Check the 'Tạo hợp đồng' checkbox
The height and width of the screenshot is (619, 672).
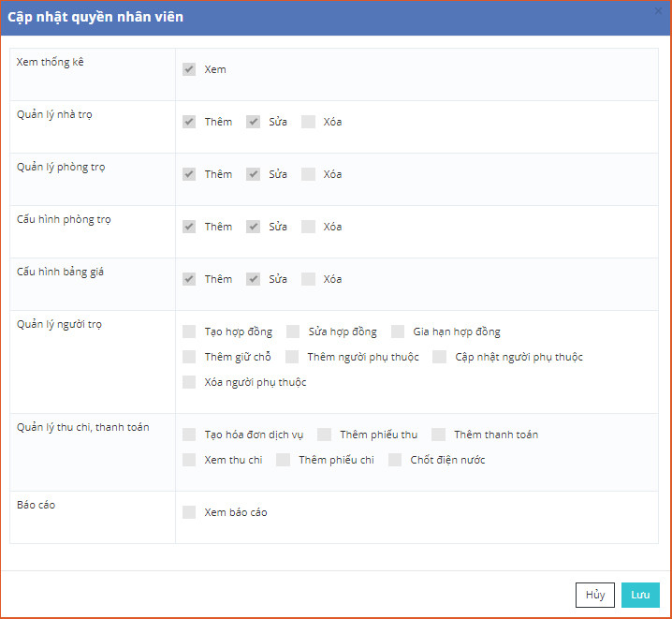tap(189, 332)
